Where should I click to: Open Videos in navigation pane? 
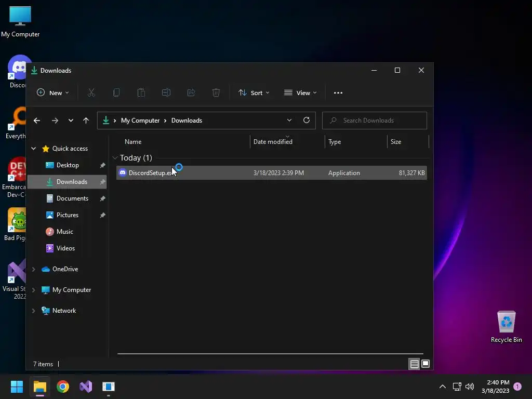(x=67, y=248)
